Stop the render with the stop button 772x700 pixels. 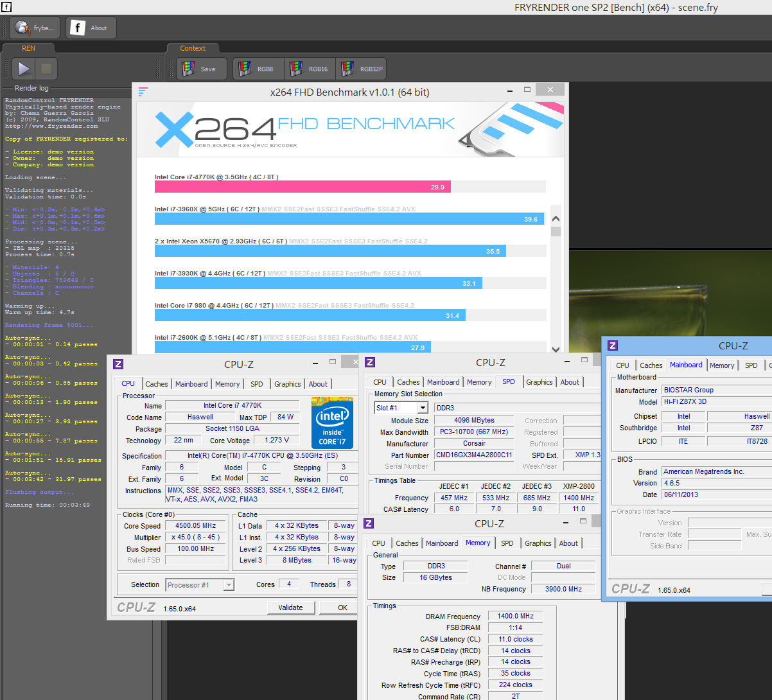point(46,69)
